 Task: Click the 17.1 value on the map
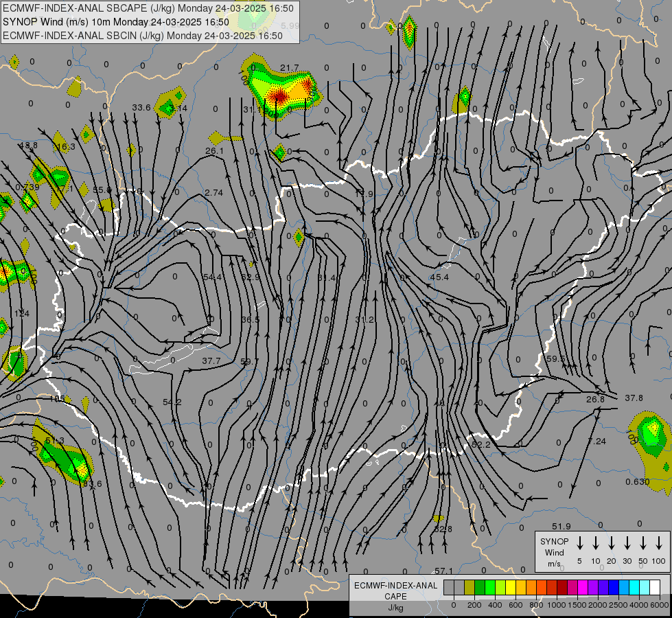(x=65, y=188)
